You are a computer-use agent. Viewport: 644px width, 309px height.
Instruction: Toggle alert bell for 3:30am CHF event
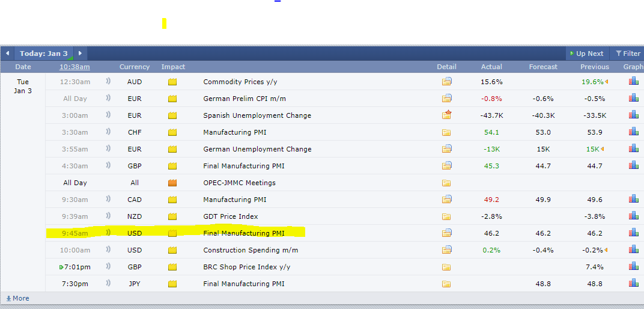108,132
